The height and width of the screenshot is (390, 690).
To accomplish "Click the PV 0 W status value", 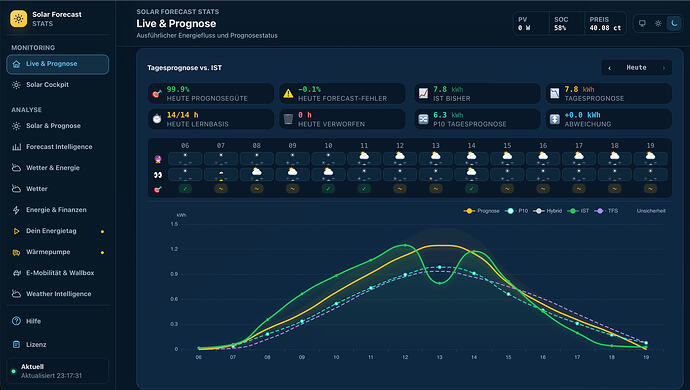I will click(x=524, y=28).
